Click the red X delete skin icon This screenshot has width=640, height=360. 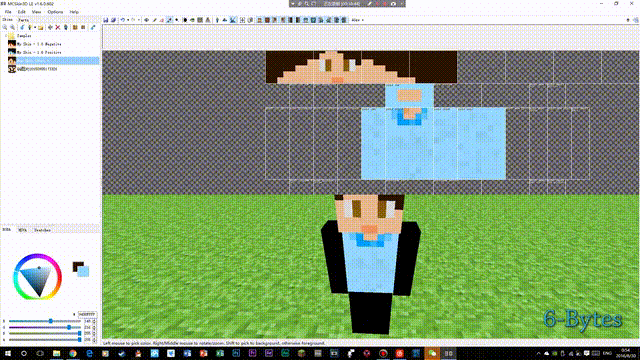[x=58, y=27]
